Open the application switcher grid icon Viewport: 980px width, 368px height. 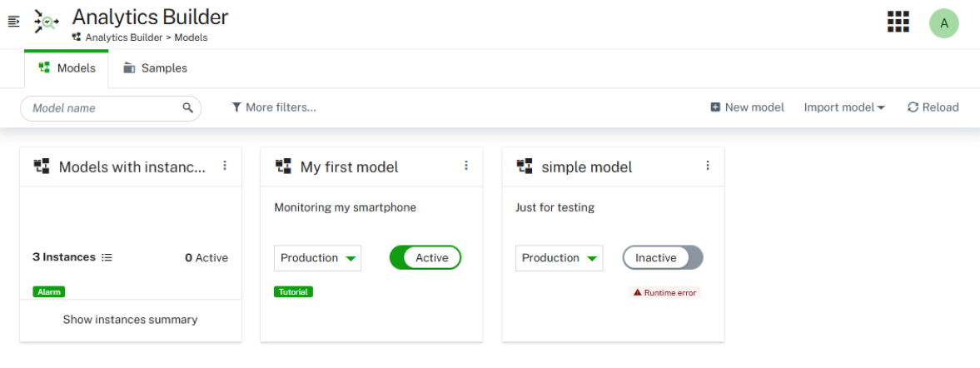click(898, 22)
